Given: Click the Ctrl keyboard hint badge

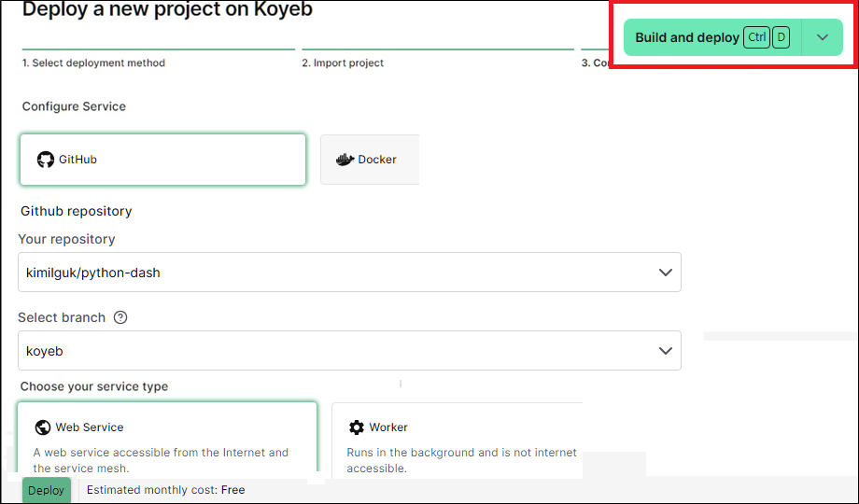Looking at the screenshot, I should 756,37.
